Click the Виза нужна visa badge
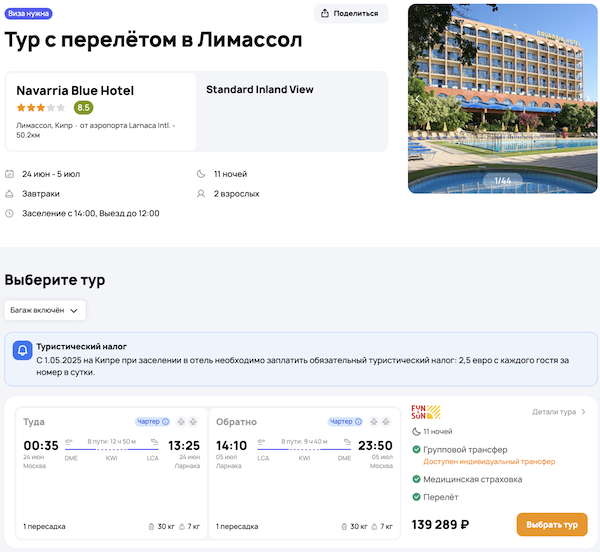The image size is (600, 552). point(29,14)
